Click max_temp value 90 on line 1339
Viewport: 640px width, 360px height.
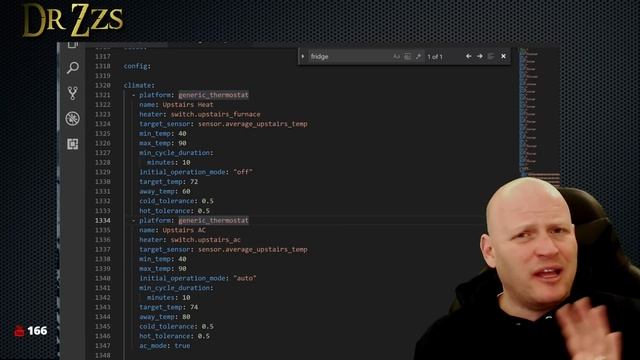pos(182,269)
